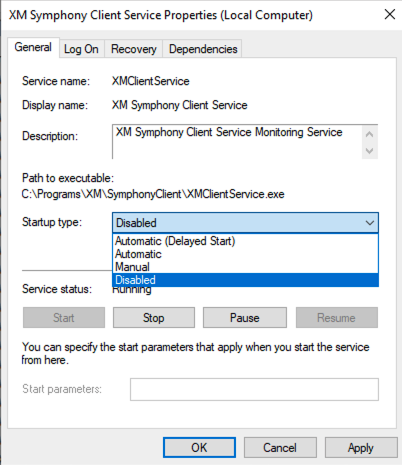Confirm changes with OK
Image resolution: width=402 pixels, height=465 pixels.
199,447
